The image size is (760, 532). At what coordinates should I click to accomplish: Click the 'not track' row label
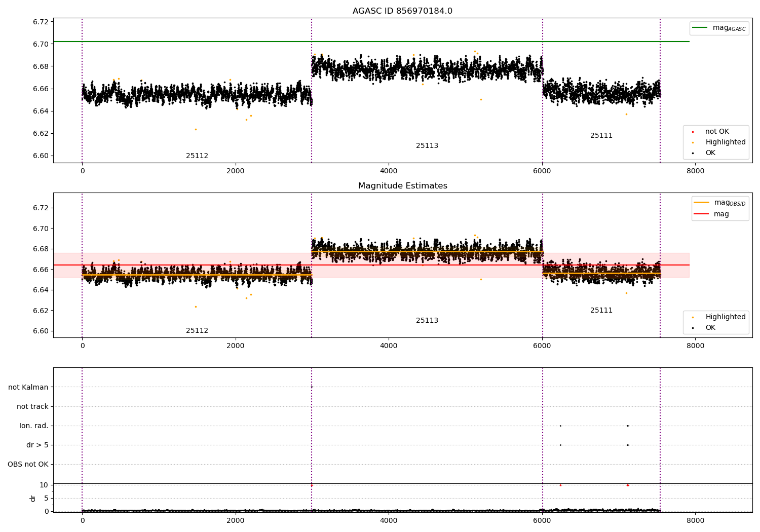click(x=32, y=407)
